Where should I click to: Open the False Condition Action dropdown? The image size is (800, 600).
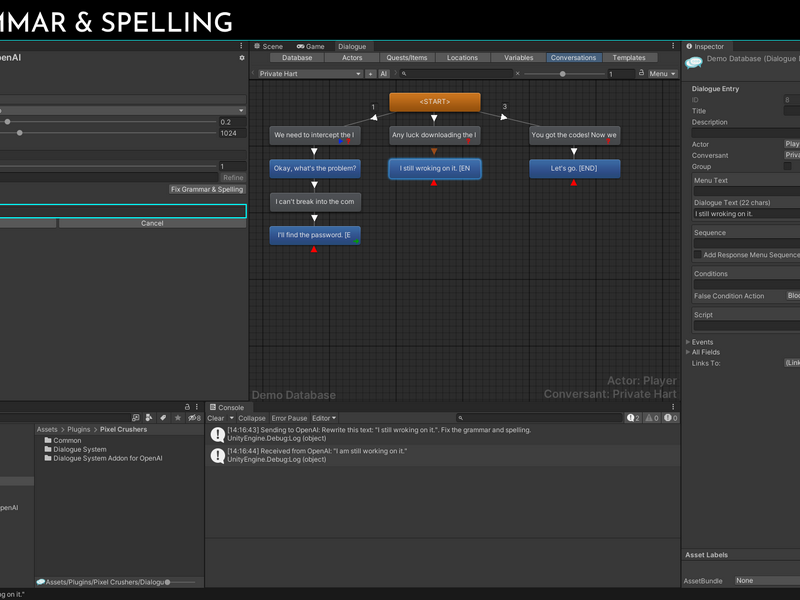[x=792, y=296]
